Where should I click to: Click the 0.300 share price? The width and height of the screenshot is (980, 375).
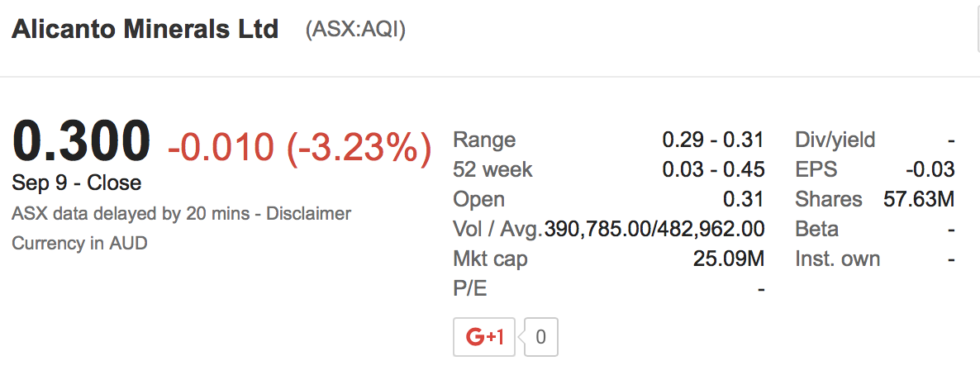tap(82, 142)
